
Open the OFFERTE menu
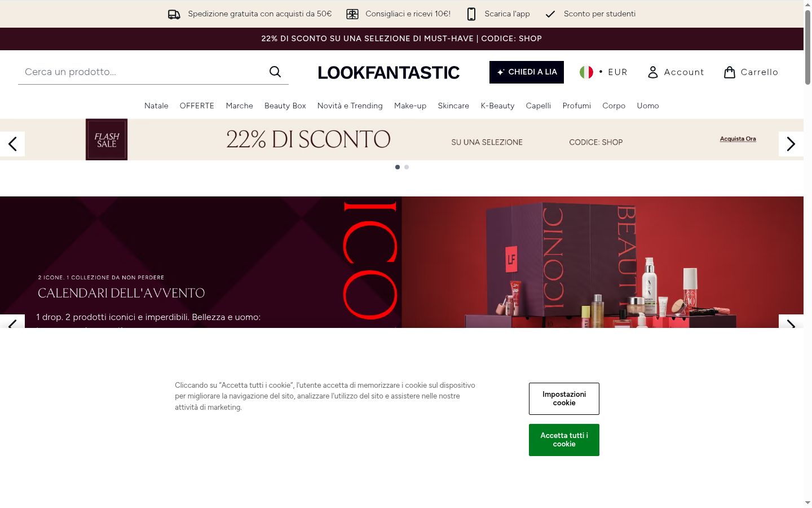[x=197, y=106]
